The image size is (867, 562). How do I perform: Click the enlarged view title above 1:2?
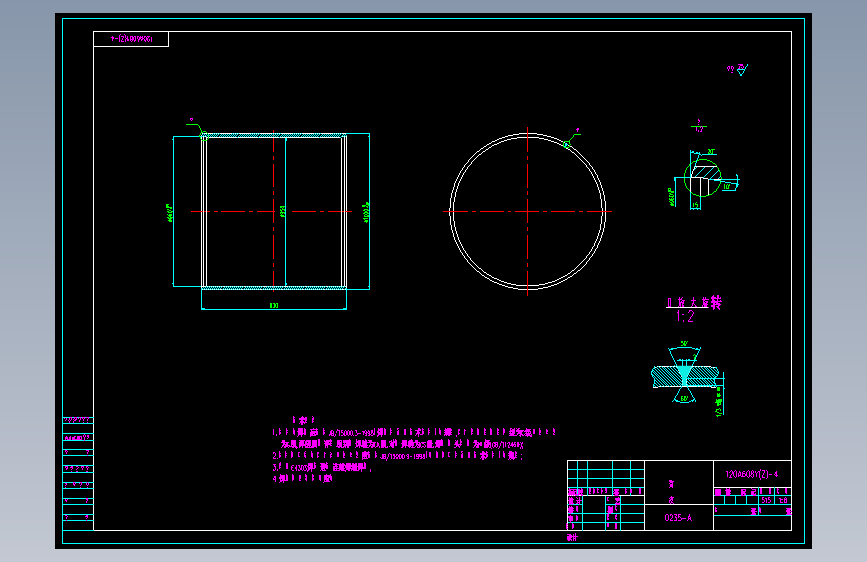tap(694, 302)
